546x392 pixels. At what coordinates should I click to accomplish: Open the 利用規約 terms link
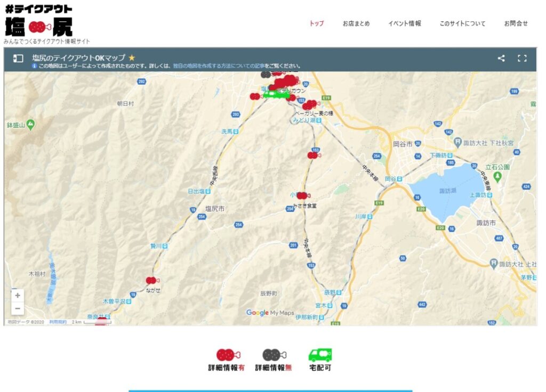(58, 322)
